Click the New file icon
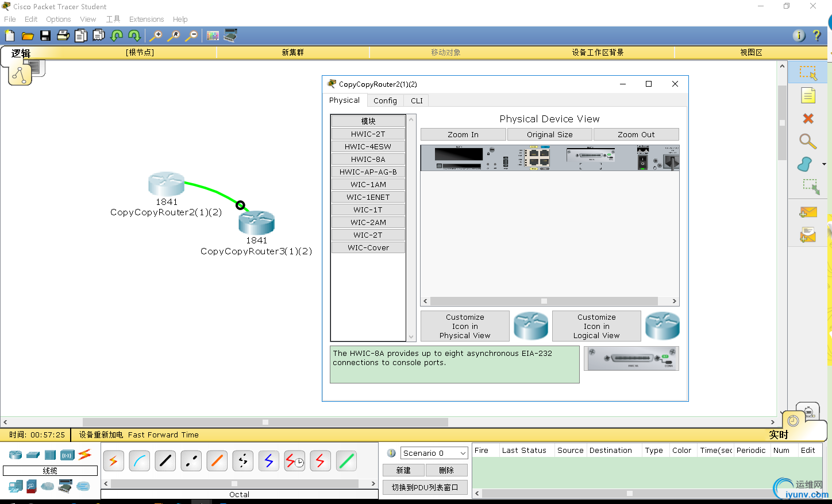832x504 pixels. 10,36
